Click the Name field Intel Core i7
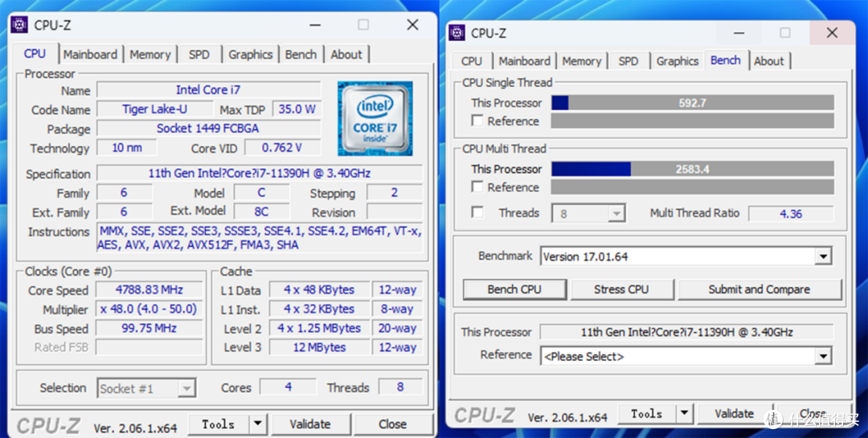868x438 pixels. (209, 90)
